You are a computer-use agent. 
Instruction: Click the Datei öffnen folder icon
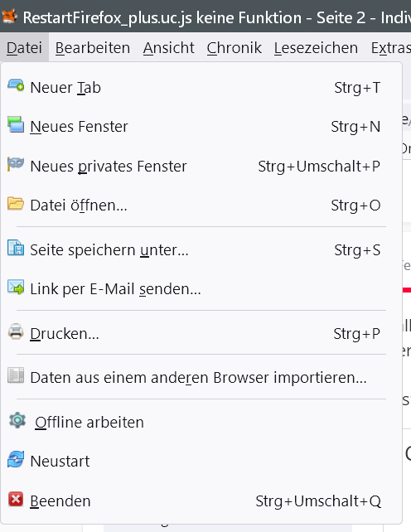16,204
